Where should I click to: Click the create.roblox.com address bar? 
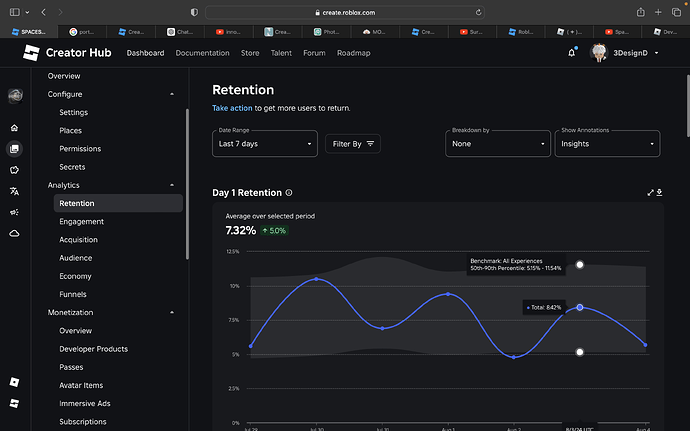point(345,12)
